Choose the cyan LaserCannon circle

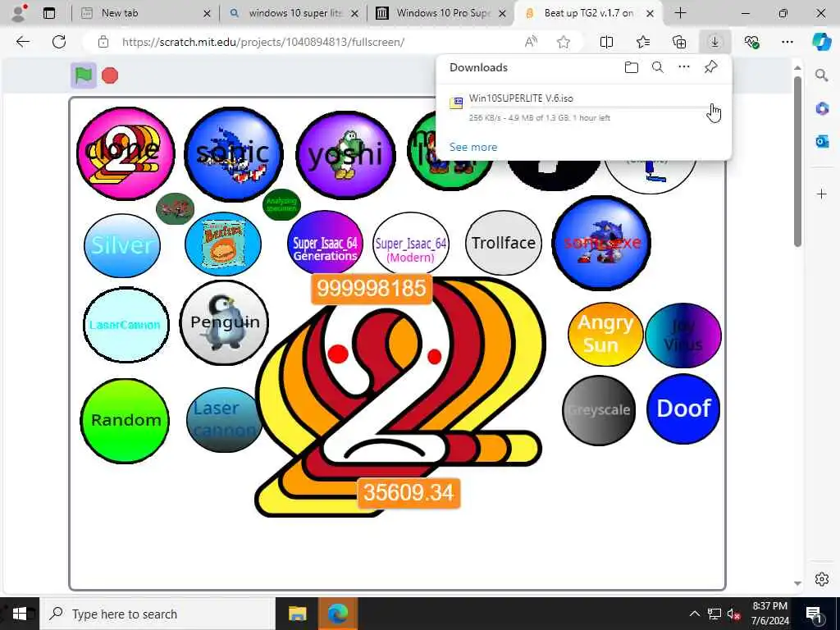coord(126,325)
